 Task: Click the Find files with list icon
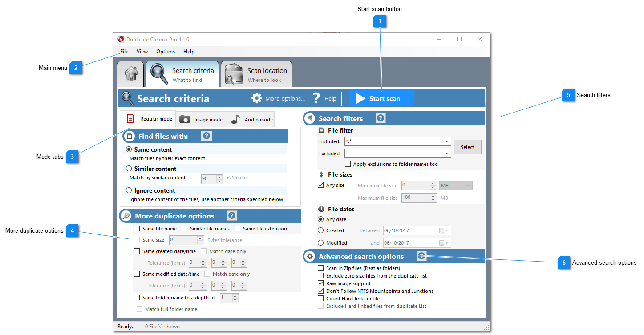[129, 136]
